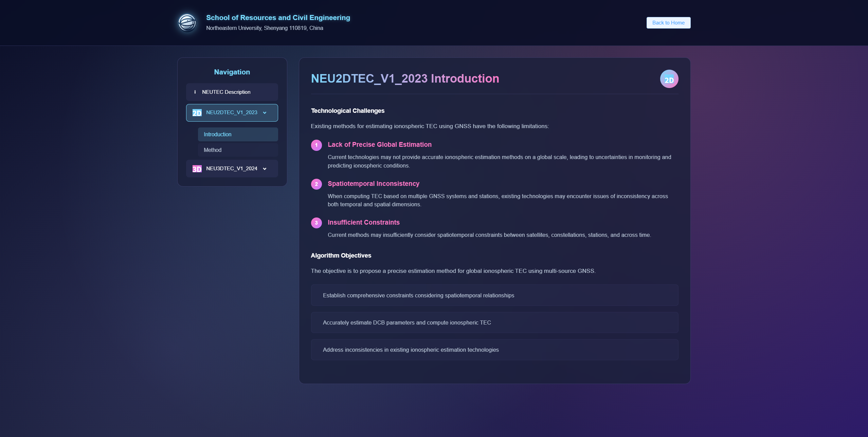Click the university globe logo
Screen dimensions: 868x437
pyautogui.click(x=187, y=23)
